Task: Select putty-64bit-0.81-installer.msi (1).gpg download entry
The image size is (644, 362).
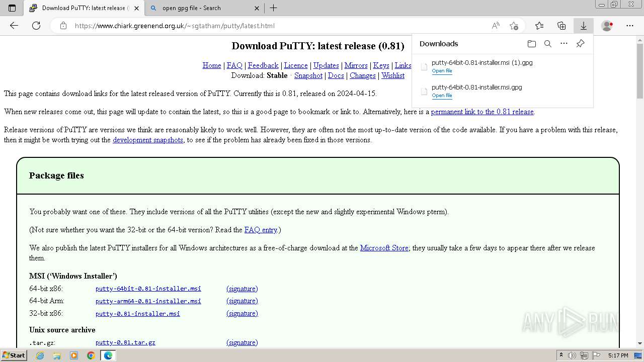Action: click(x=502, y=66)
